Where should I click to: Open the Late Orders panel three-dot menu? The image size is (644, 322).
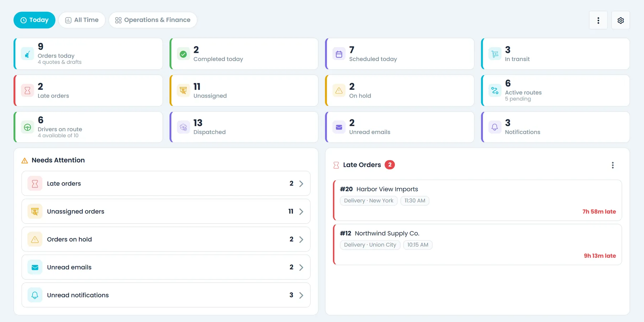[613, 165]
